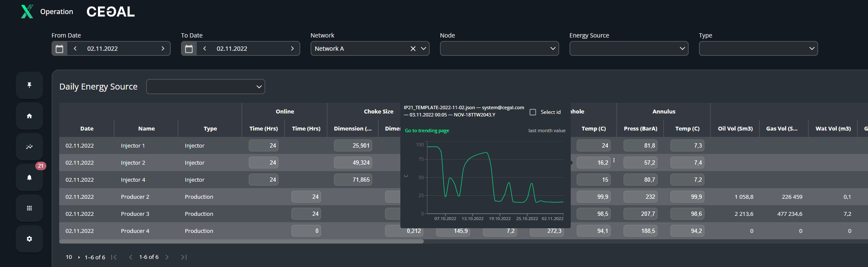The width and height of the screenshot is (868, 267).
Task: Open the Type filter dropdown
Action: [x=759, y=49]
